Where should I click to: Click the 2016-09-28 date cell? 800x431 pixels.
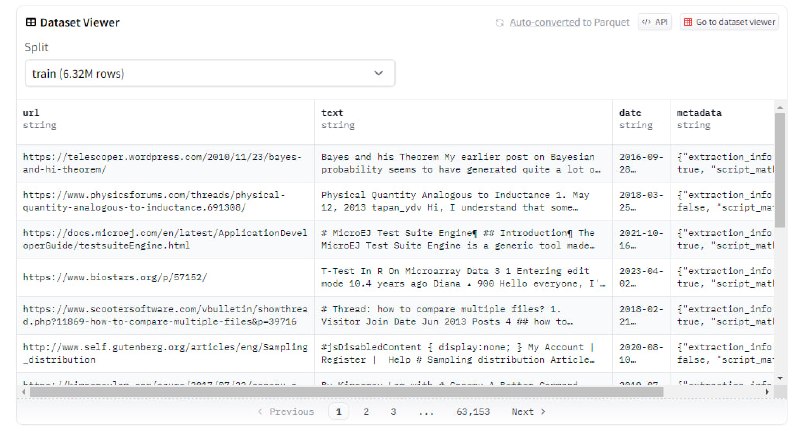641,163
